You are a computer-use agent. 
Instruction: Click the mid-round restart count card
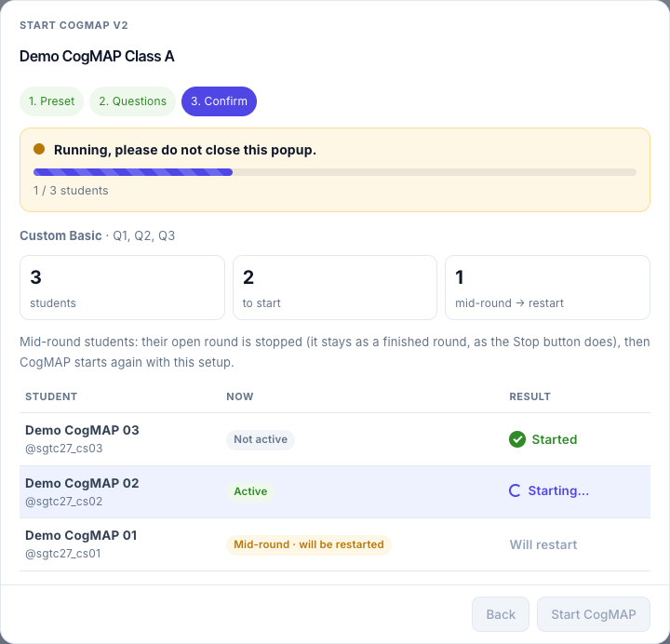[x=547, y=288]
